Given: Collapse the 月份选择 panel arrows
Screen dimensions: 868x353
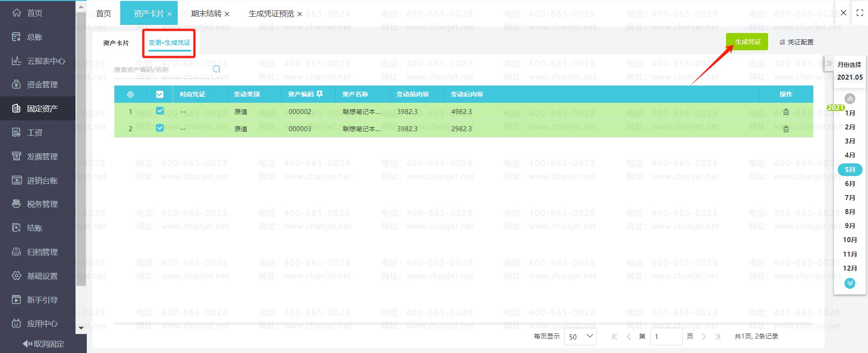Looking at the screenshot, I should coord(829,64).
